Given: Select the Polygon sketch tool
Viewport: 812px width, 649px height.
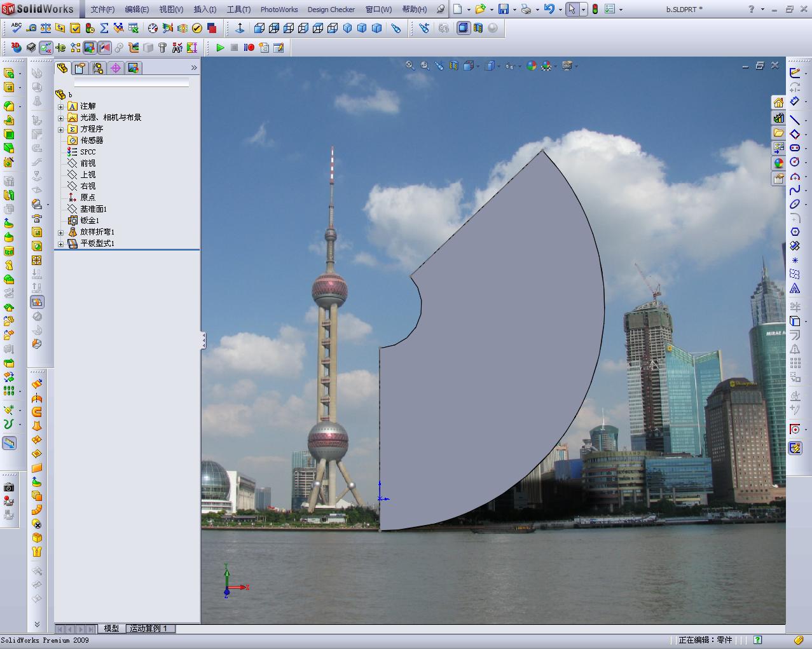Looking at the screenshot, I should pyautogui.click(x=795, y=232).
